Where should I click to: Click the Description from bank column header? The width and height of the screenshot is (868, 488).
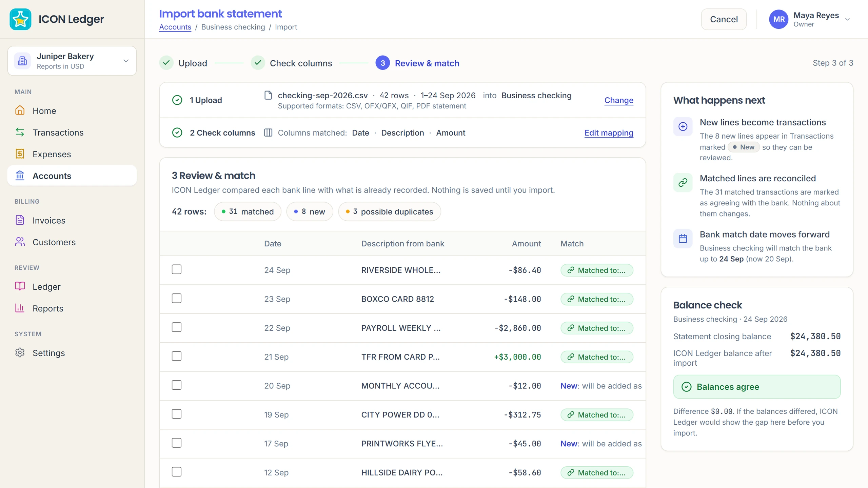[x=402, y=244]
